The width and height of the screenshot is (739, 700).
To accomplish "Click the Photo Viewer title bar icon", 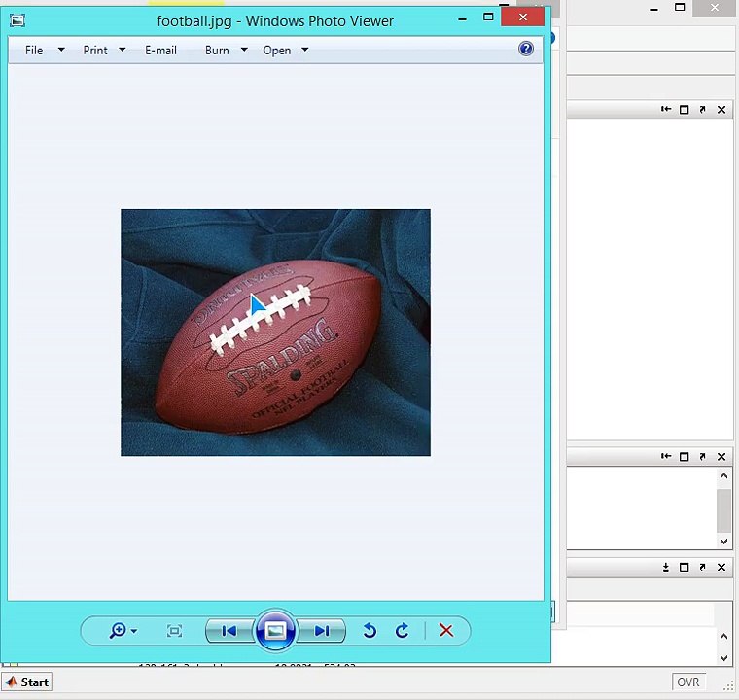I will [x=18, y=20].
